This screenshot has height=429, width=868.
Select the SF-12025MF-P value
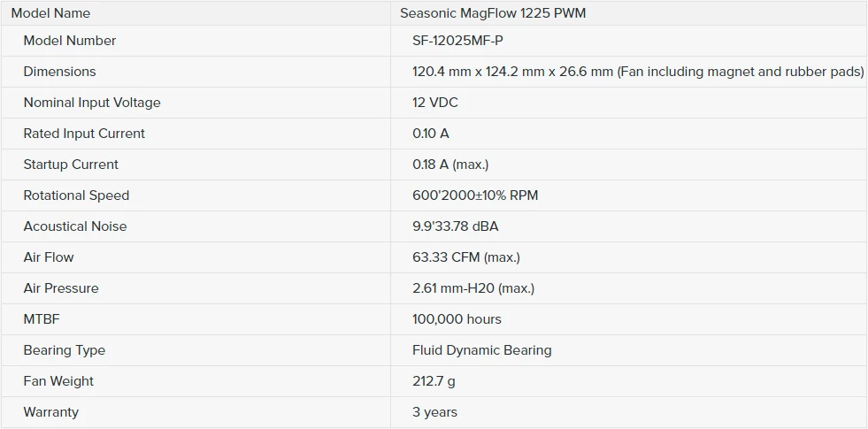tap(457, 41)
